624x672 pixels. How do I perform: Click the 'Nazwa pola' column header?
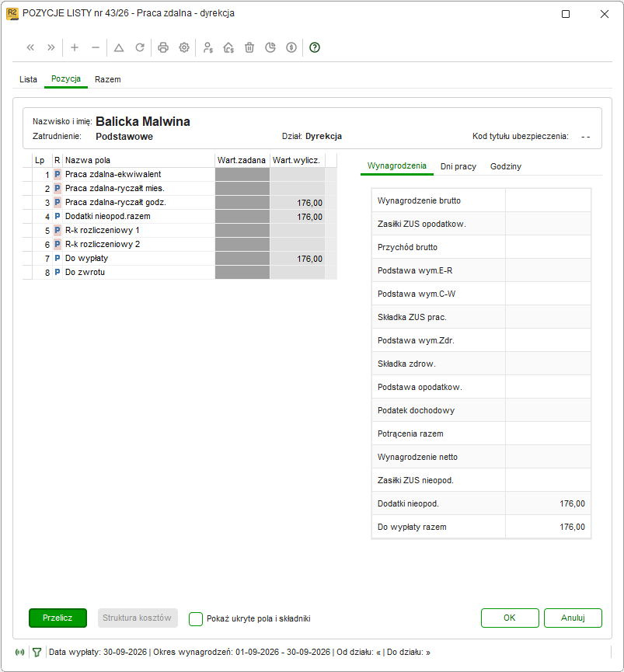[139, 160]
